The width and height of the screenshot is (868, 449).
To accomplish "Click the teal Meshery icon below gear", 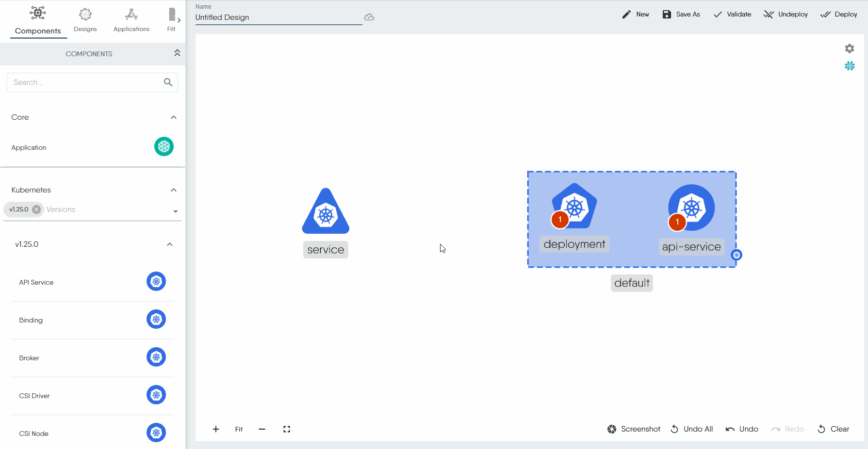I will click(x=849, y=66).
